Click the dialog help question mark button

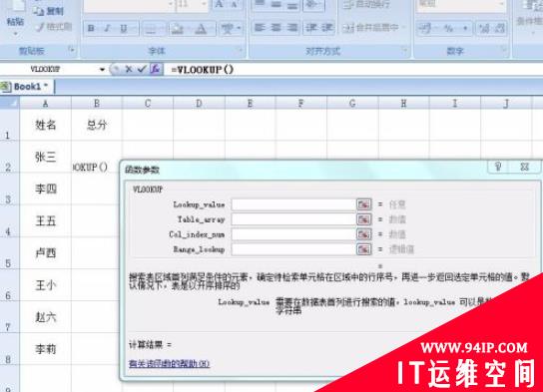point(498,167)
